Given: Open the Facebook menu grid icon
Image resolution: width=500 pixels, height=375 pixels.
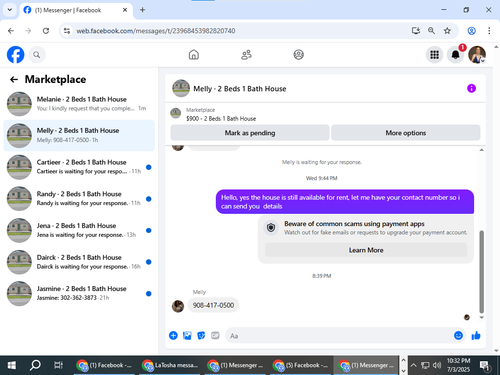Looking at the screenshot, I should coord(434,55).
